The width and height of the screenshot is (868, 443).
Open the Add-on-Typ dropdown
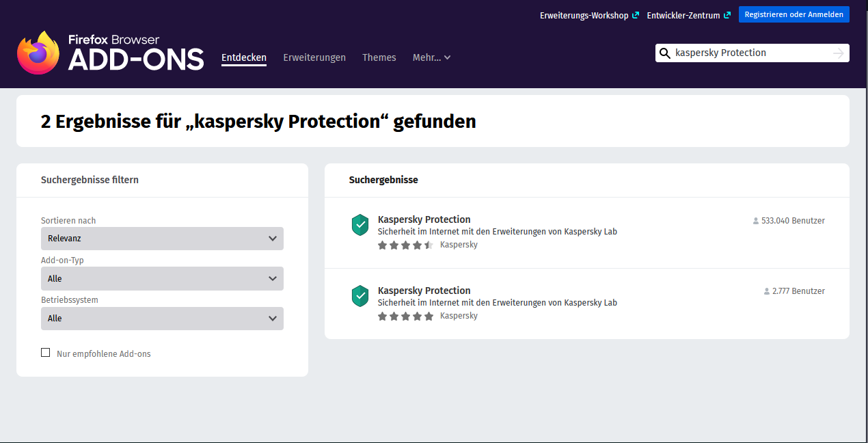(162, 278)
